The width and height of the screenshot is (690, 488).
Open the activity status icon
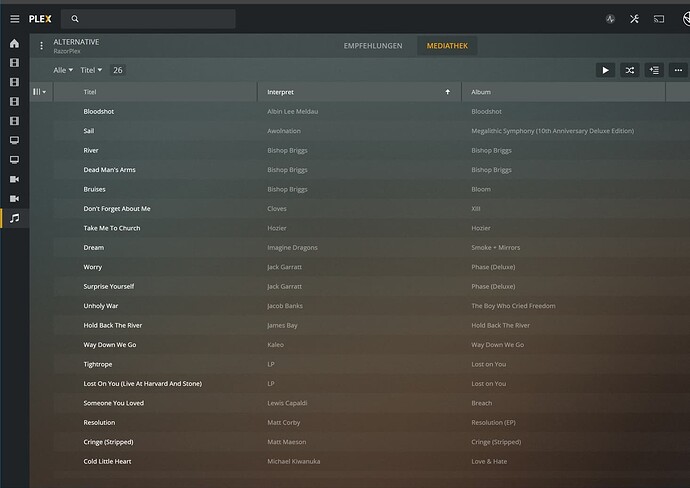point(610,19)
